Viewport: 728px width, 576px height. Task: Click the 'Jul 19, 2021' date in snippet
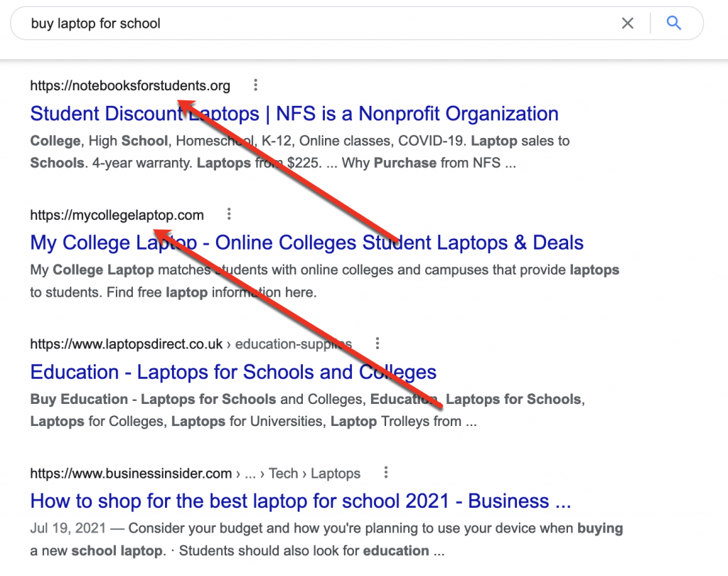(x=68, y=529)
